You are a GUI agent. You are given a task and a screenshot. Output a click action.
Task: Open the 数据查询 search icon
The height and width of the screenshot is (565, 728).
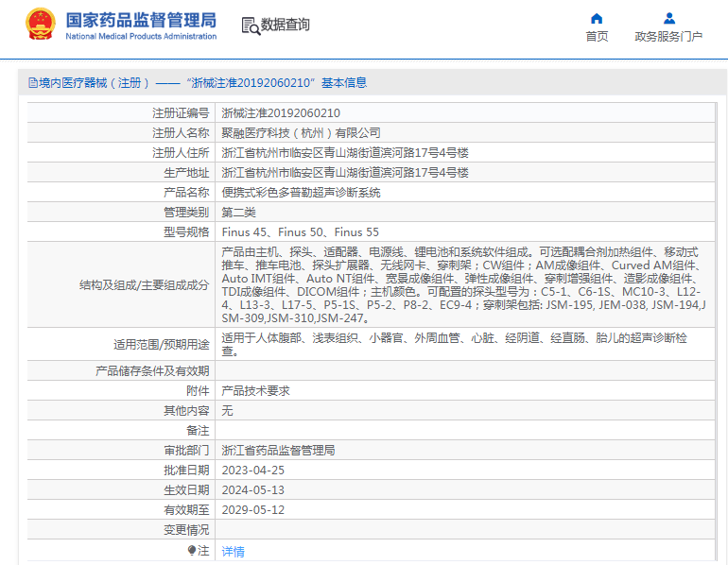251,26
